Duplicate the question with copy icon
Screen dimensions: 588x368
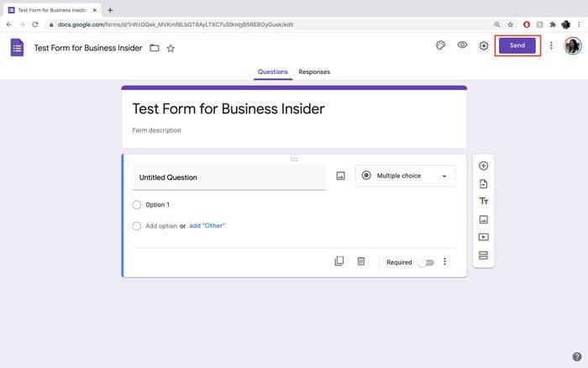(x=339, y=261)
